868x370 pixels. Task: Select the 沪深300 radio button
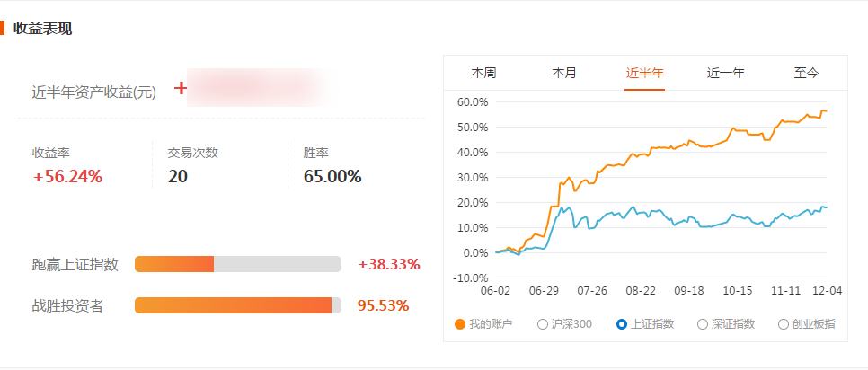click(543, 324)
